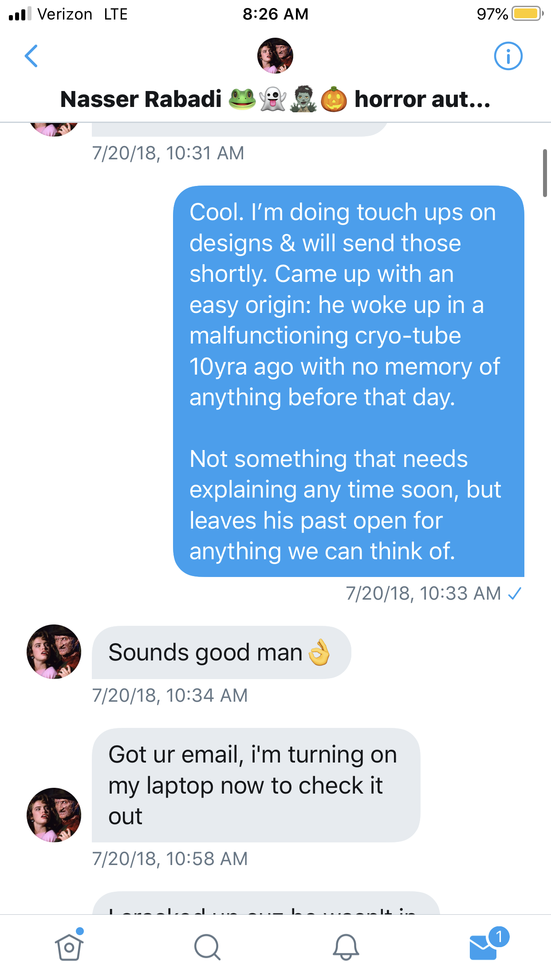Tap the blue read-receipt checkmark at 10:33 AM
The width and height of the screenshot is (551, 980).
coord(515,593)
